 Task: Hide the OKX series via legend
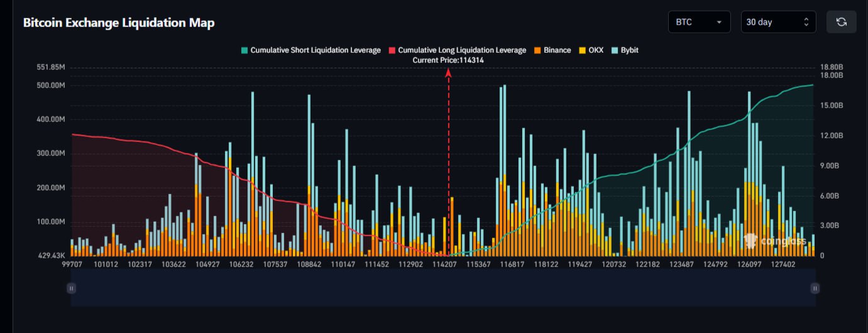point(595,50)
